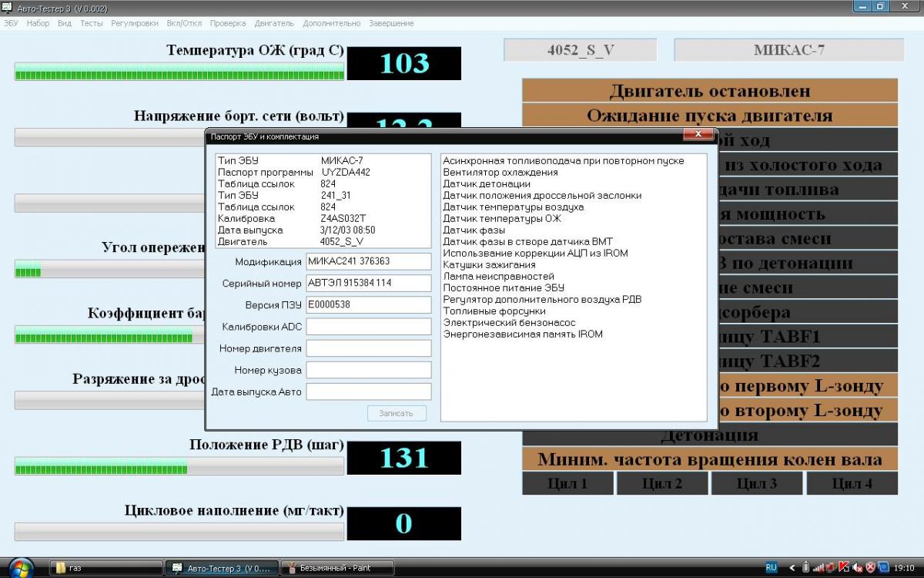
Task: Open the Двигатель menu
Action: (275, 23)
